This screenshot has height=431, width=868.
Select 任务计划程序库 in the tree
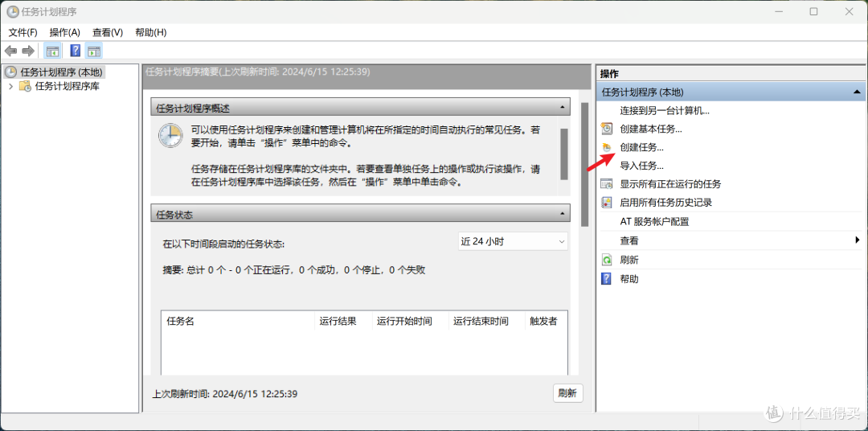(68, 86)
